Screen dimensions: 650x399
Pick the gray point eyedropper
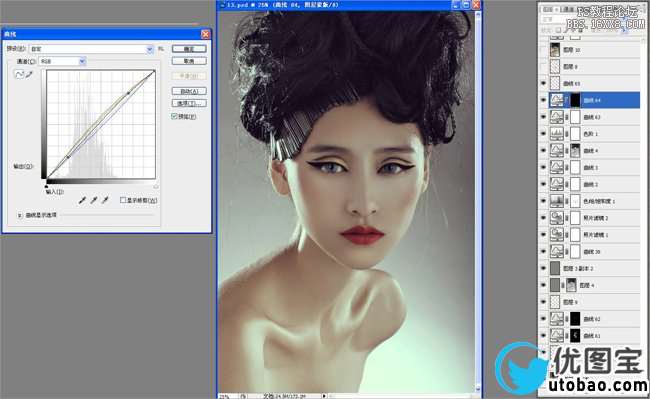94,201
